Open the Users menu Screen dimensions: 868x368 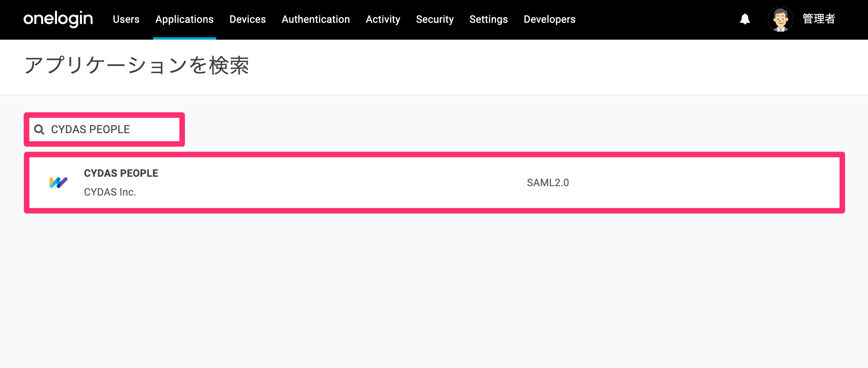pos(126,19)
